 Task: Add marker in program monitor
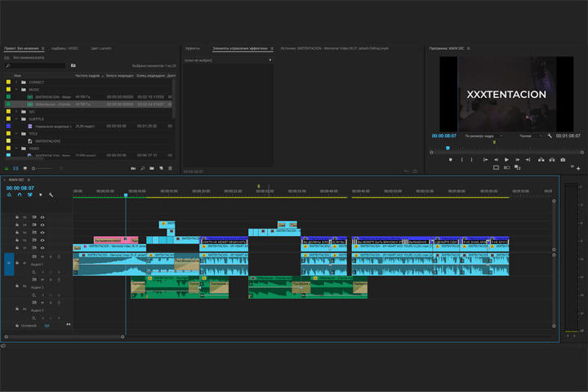450,160
